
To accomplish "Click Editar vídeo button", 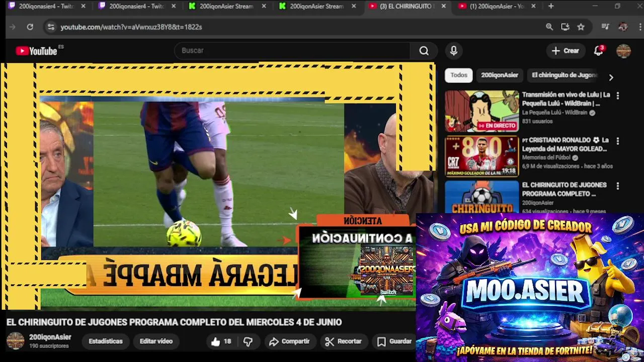I will (x=156, y=341).
